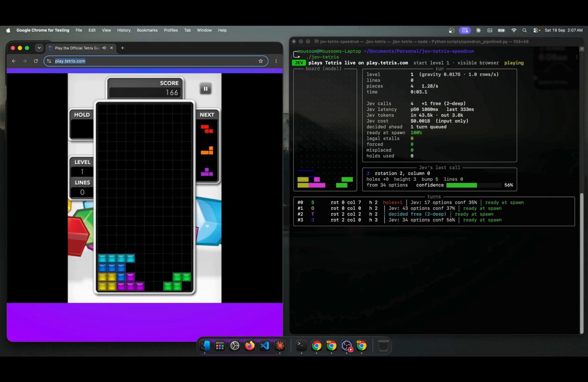
Task: Open System Settings in the dock
Action: (235, 346)
